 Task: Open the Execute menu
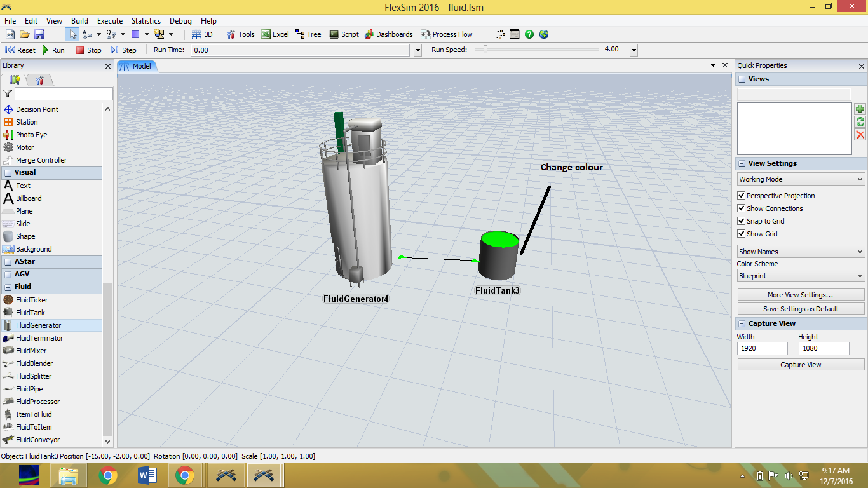(x=110, y=21)
